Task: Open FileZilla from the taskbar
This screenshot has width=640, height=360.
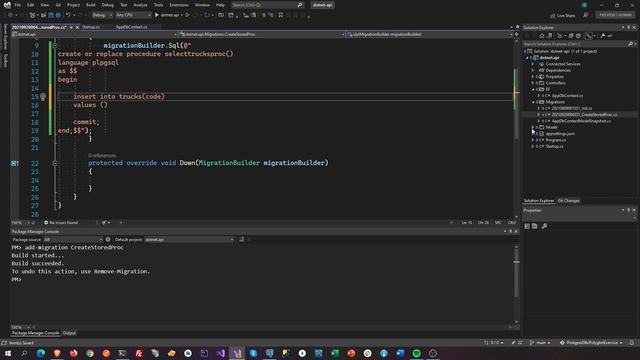Action: (x=139, y=353)
